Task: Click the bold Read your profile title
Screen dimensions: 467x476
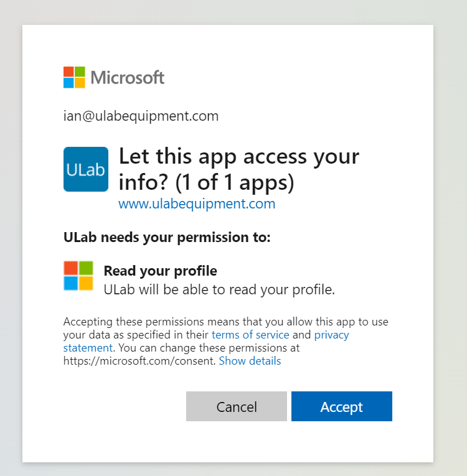Action: (x=160, y=271)
